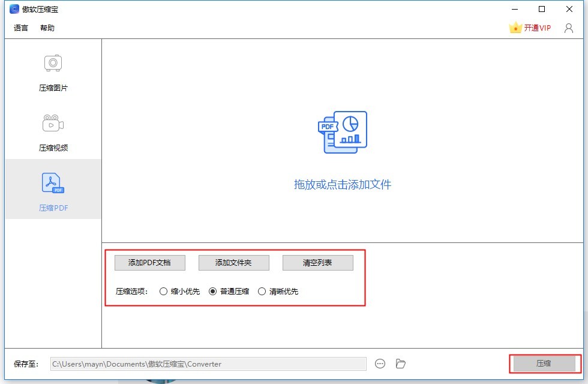Open the output folder icon

pos(400,364)
